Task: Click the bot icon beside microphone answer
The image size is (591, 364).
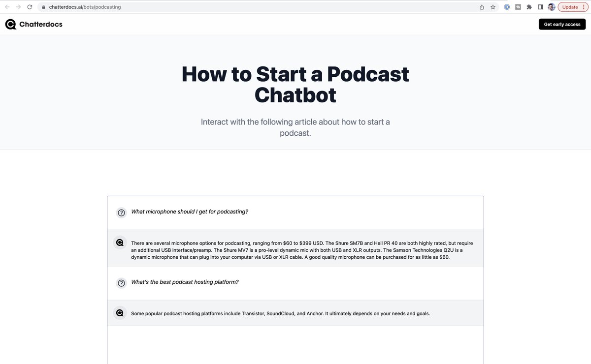Action: (x=120, y=243)
